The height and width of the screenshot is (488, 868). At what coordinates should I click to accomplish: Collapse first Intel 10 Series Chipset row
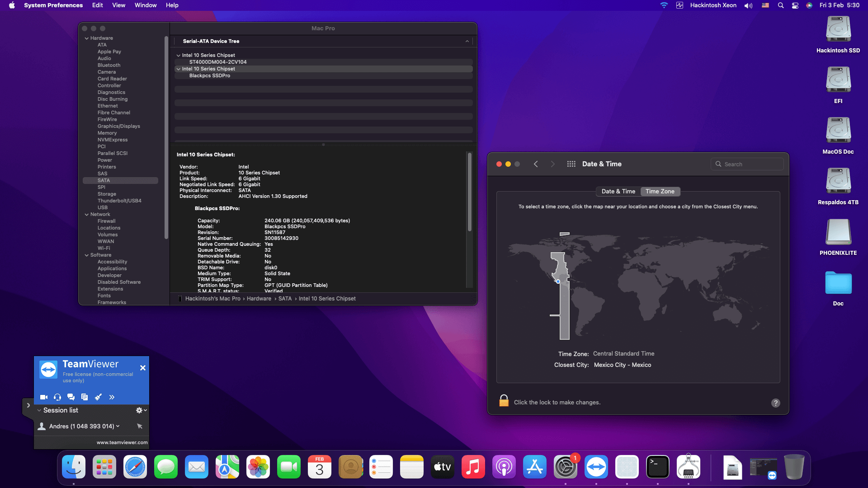179,56
